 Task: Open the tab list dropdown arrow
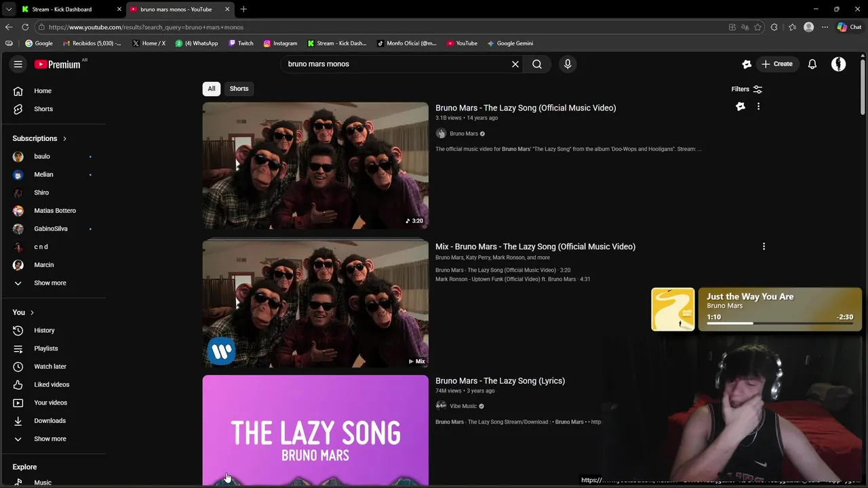[8, 9]
